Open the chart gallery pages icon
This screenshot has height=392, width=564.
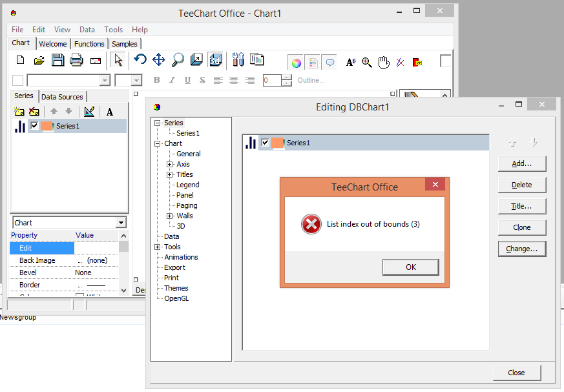pos(257,59)
